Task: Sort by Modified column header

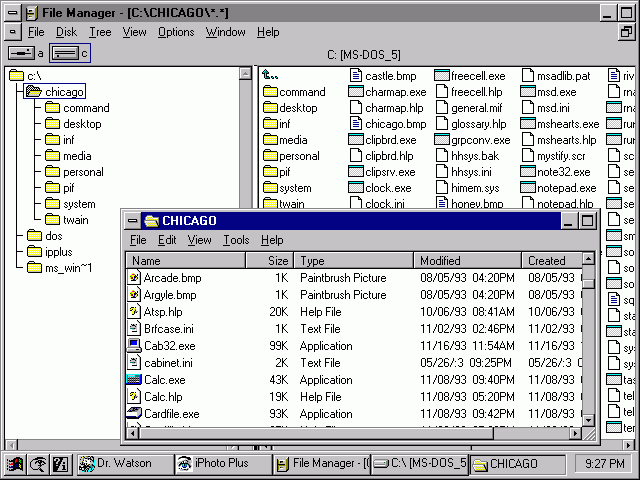Action: 468,260
